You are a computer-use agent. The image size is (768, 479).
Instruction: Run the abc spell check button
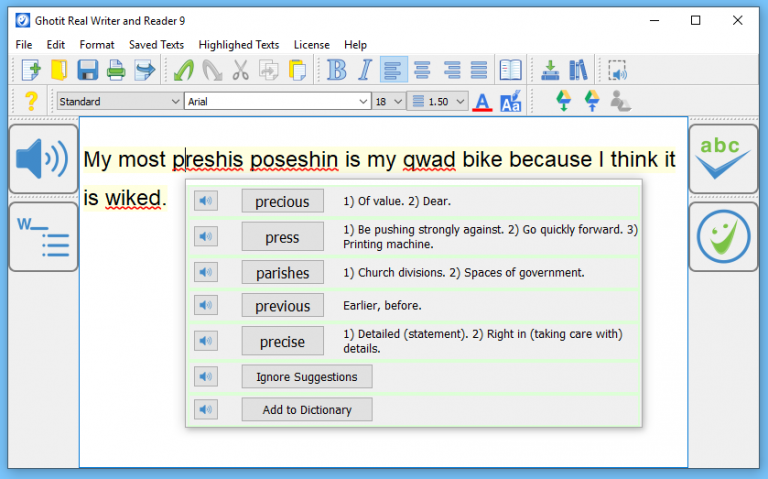723,158
